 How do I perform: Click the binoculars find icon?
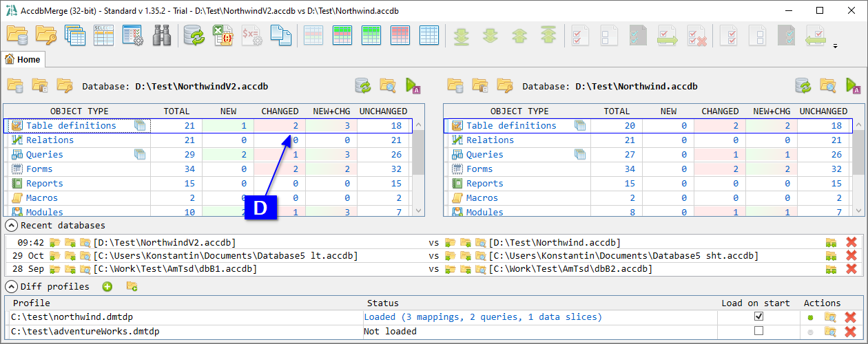(x=161, y=35)
